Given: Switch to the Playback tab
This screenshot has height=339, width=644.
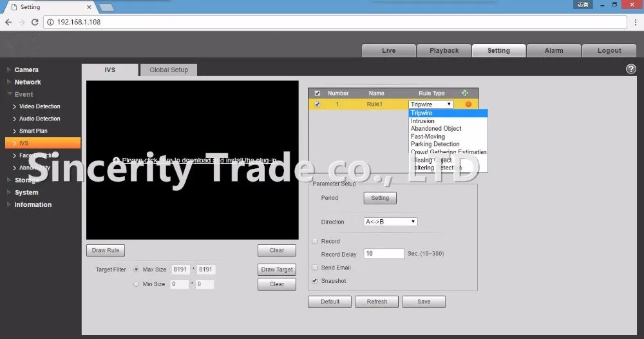Looking at the screenshot, I should [x=444, y=50].
